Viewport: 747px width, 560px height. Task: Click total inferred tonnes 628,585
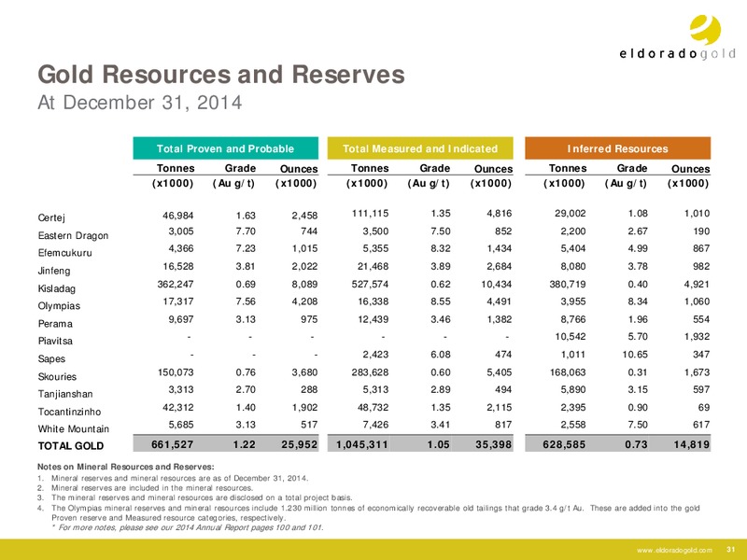coord(565,445)
